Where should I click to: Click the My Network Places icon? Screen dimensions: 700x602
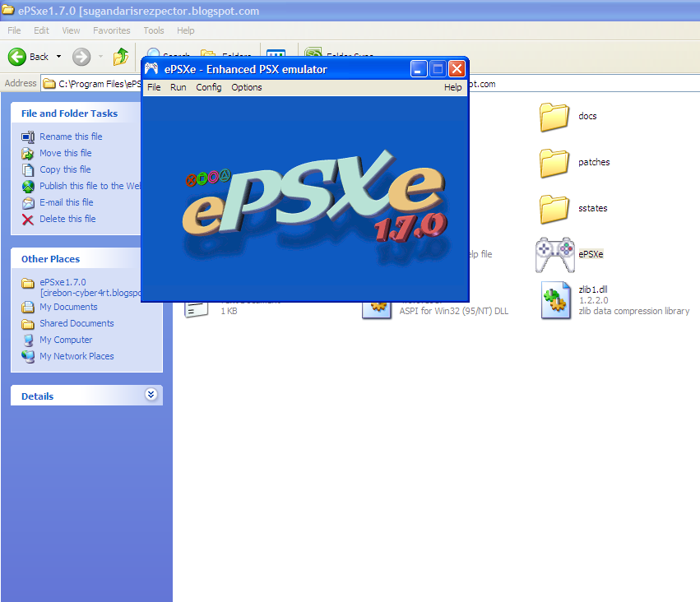pos(28,357)
